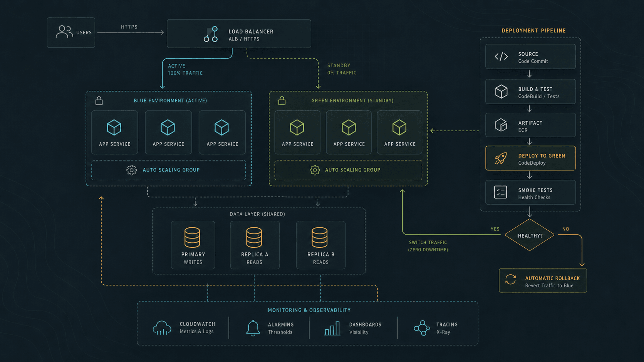
Task: Click the NO branch label
Action: (x=565, y=229)
